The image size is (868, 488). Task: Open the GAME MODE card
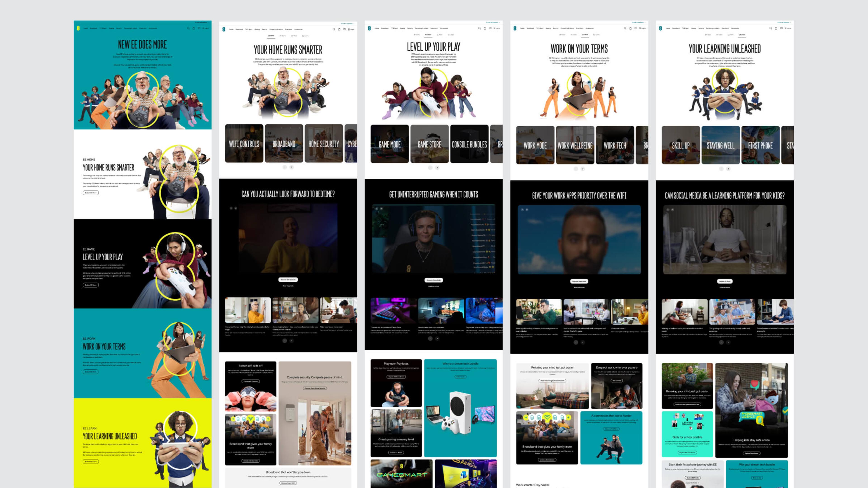(389, 144)
